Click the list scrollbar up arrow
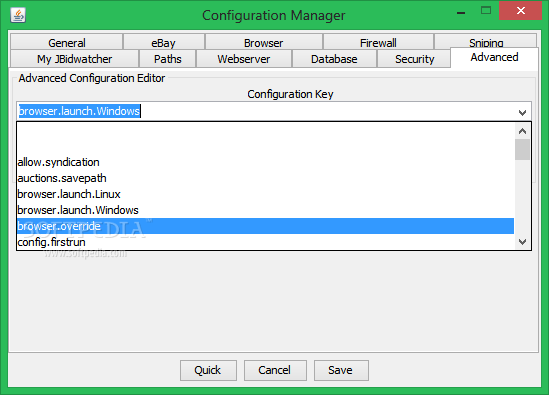Screen dimensions: 549x395 point(522,131)
